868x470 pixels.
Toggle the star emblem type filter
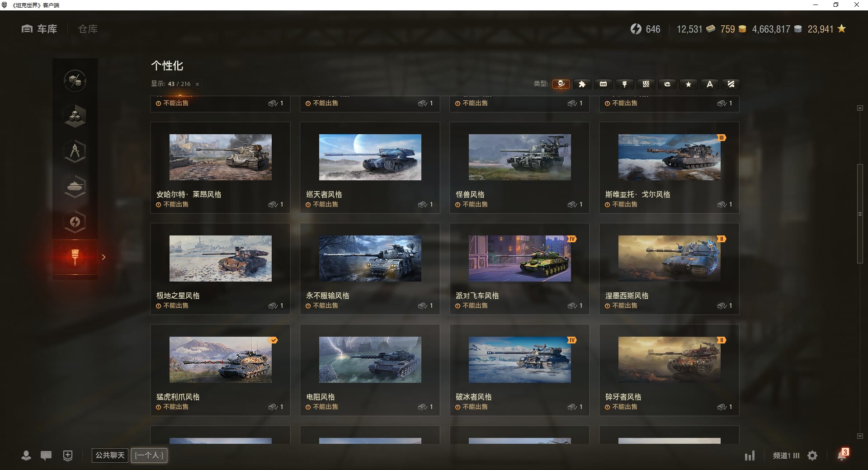(x=689, y=84)
